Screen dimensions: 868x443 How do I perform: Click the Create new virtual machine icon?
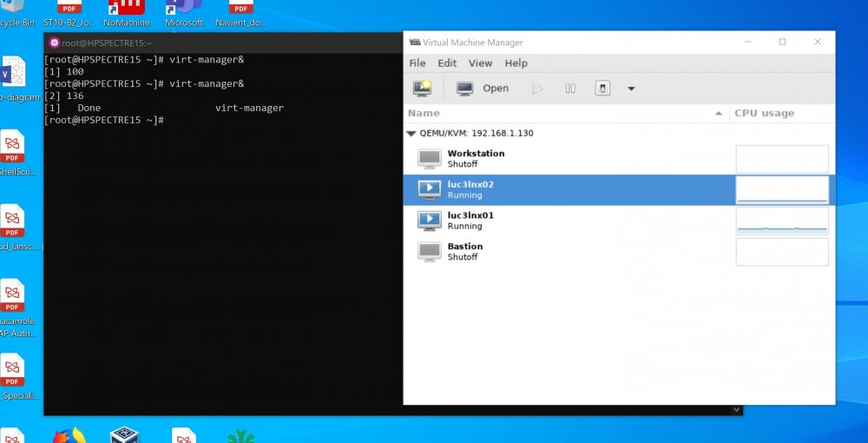click(x=422, y=88)
